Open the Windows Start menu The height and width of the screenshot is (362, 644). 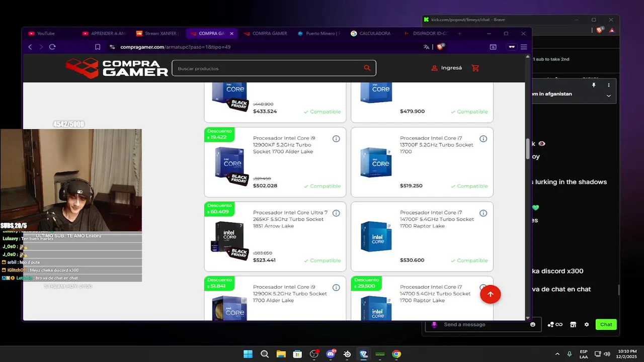point(248,354)
